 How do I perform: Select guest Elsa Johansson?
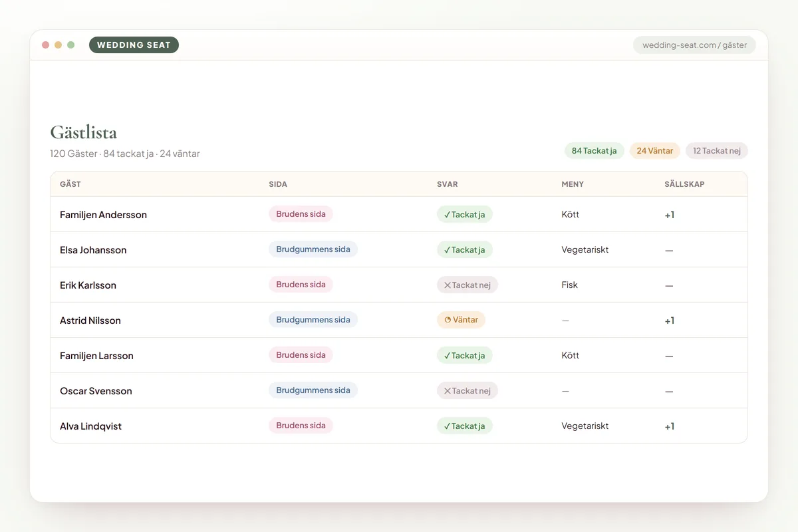pyautogui.click(x=93, y=250)
